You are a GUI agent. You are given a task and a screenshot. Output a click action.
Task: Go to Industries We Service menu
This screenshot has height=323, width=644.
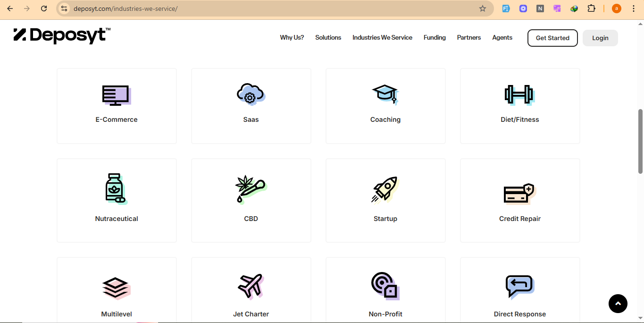pyautogui.click(x=382, y=38)
